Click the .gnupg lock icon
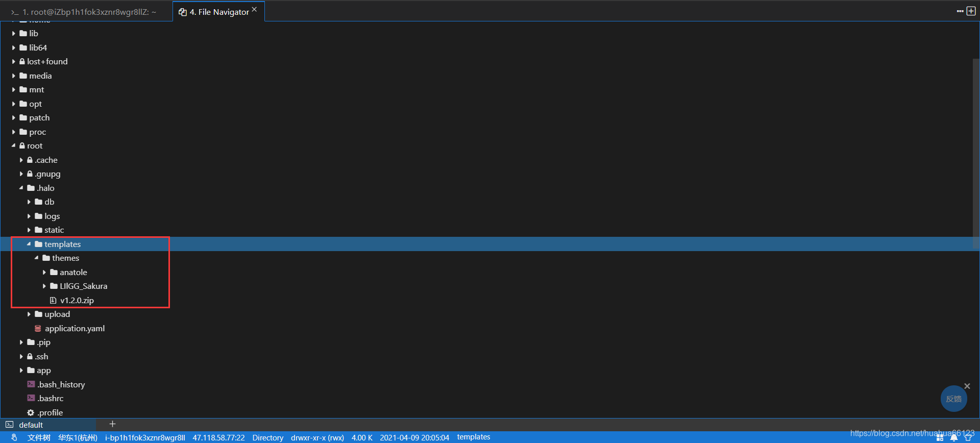This screenshot has width=980, height=443. coord(30,174)
